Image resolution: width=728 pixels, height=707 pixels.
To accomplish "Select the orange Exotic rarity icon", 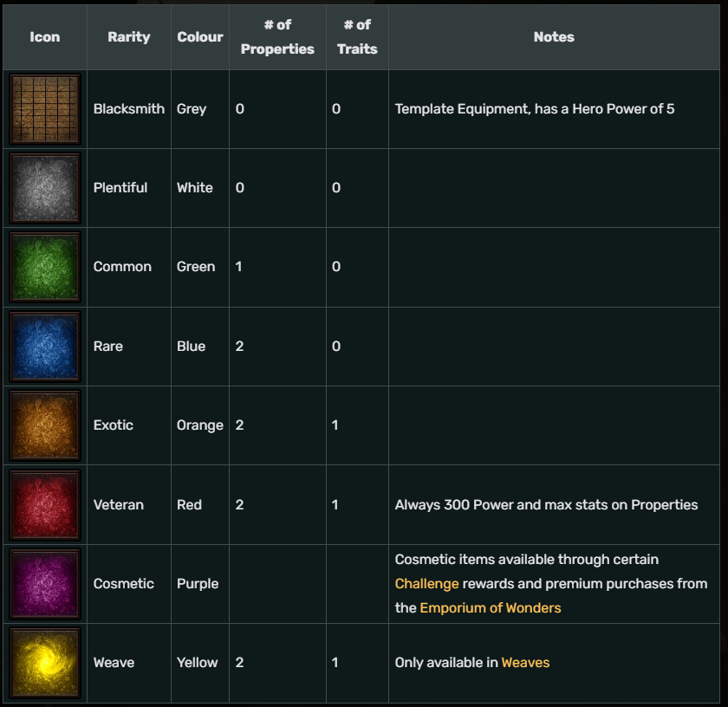I will tap(45, 425).
